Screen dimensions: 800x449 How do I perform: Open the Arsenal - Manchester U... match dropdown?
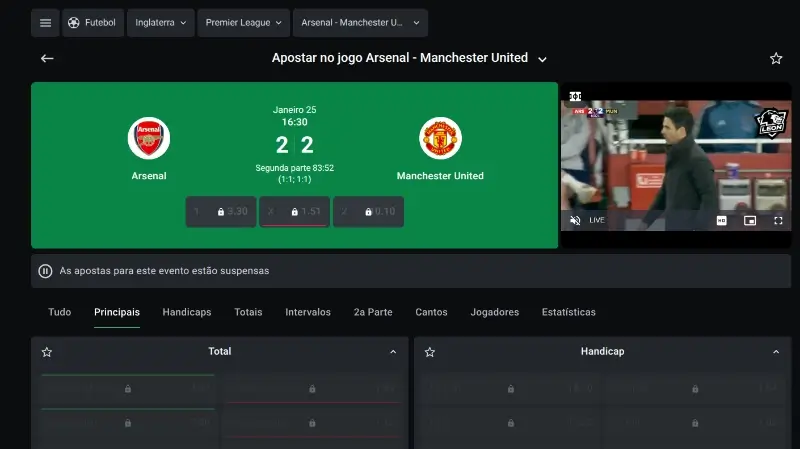[x=360, y=23]
